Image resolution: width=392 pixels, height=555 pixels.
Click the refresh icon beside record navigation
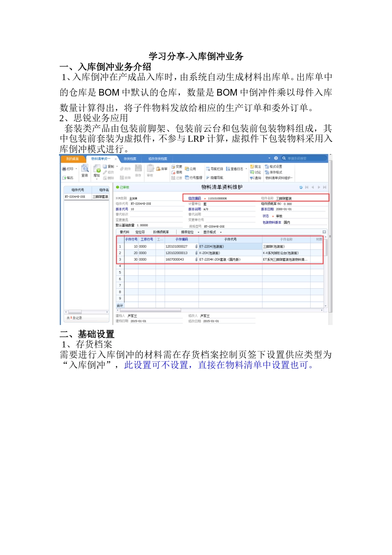pyautogui.click(x=301, y=187)
